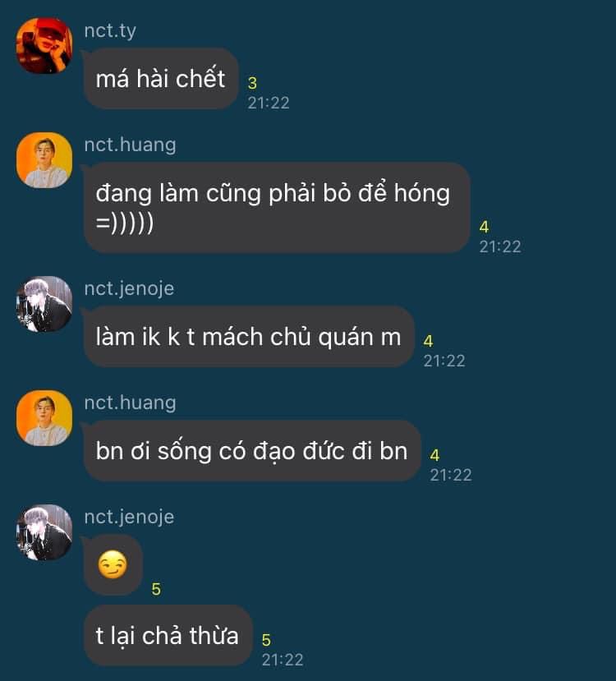
Task: Open nct.huang username above "đang làm" message
Action: 131,145
